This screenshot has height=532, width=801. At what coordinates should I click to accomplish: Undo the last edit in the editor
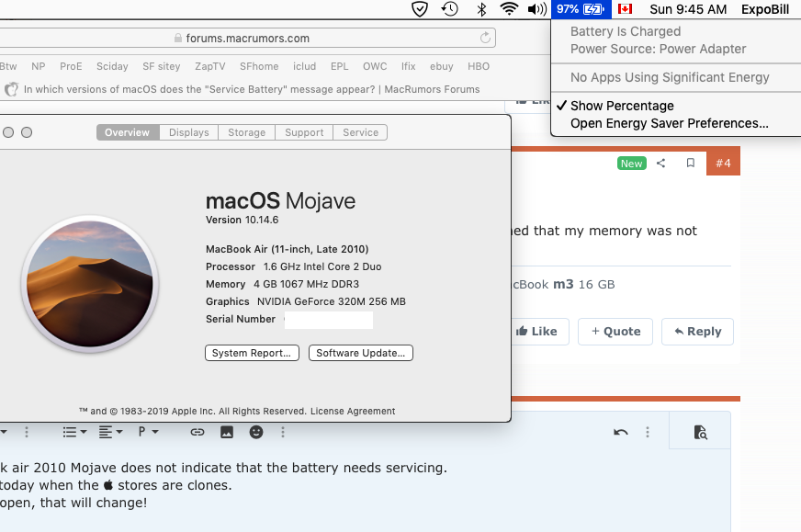621,433
